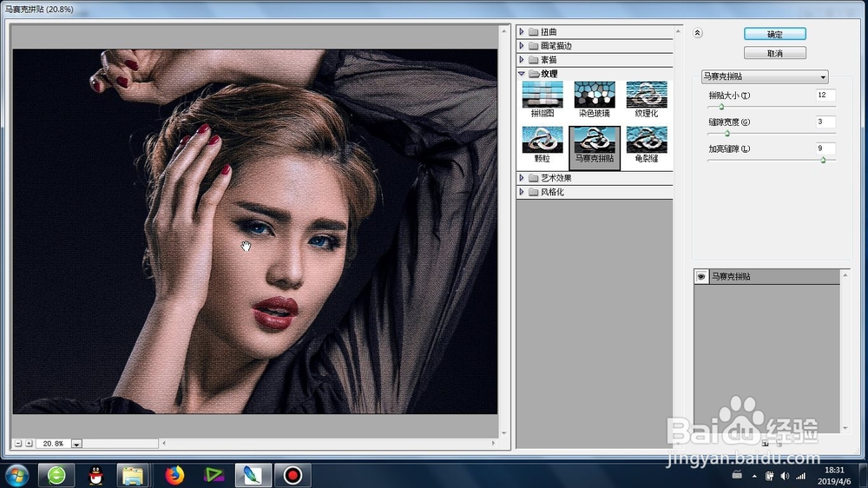Screen dimensions: 868x488
Task: Click preview horizontal scrollbar left arrow
Action: (x=164, y=443)
